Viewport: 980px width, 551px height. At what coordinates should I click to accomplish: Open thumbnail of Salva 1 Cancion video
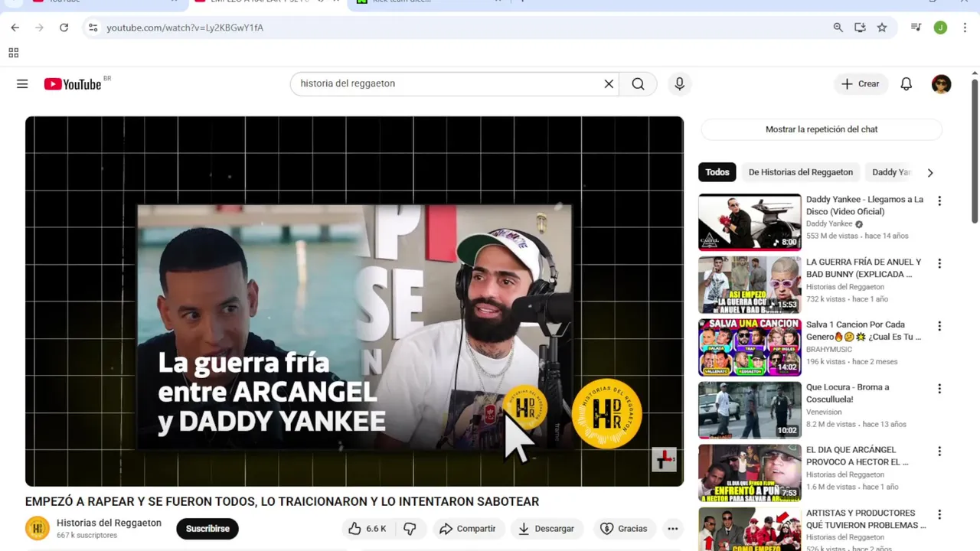coord(750,347)
